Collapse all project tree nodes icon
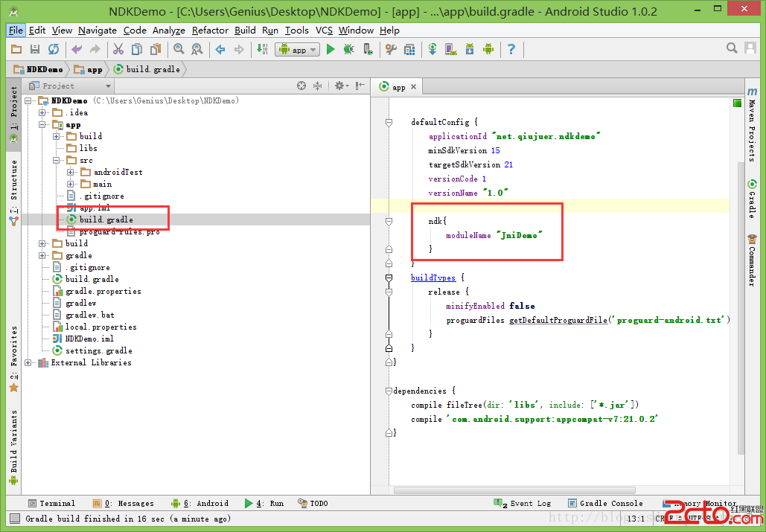The width and height of the screenshot is (766, 532). (318, 86)
